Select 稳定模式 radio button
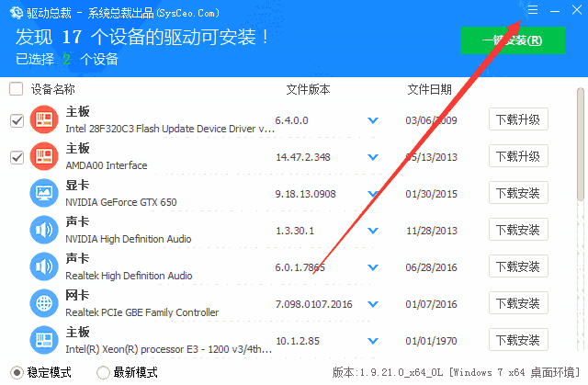 [x=17, y=373]
